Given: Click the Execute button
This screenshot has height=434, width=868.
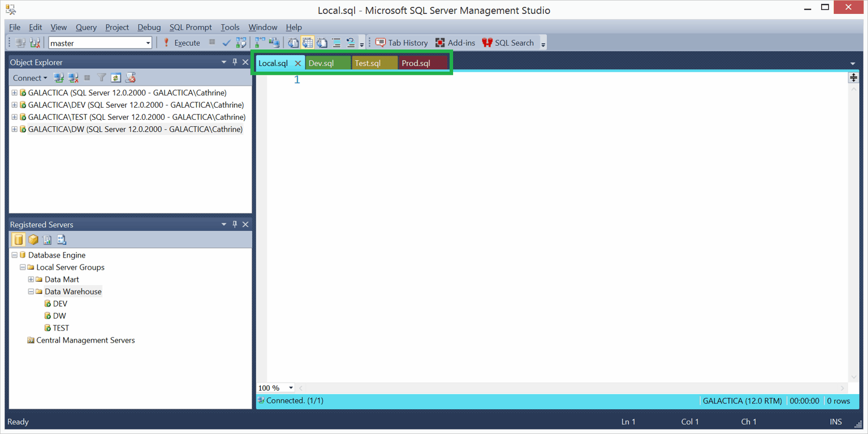Looking at the screenshot, I should (181, 43).
